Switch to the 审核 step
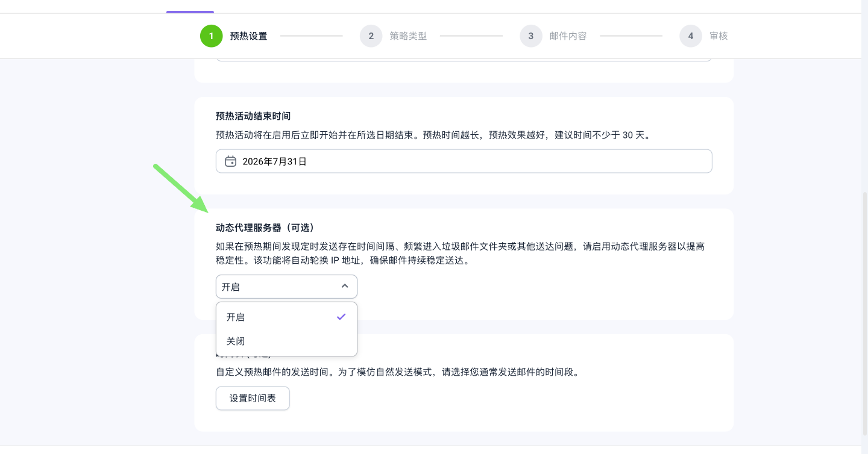This screenshot has height=454, width=868. click(x=719, y=36)
